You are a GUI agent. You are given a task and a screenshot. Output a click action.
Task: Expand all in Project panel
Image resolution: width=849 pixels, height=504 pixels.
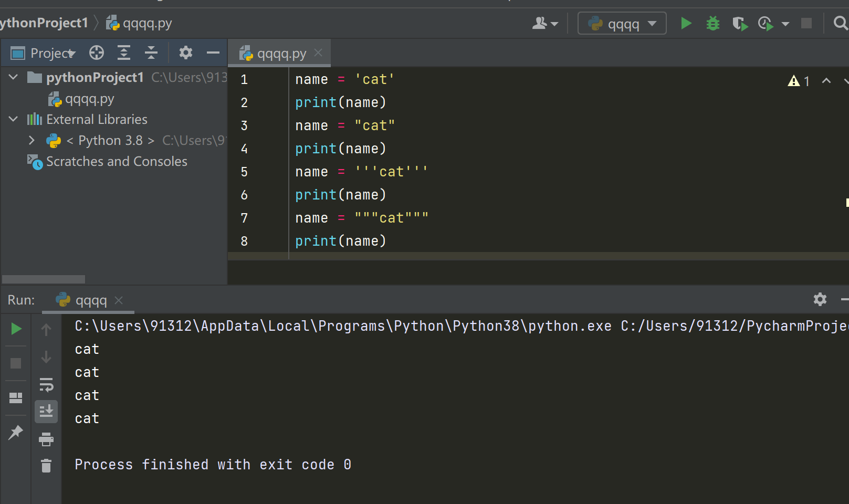coord(124,52)
